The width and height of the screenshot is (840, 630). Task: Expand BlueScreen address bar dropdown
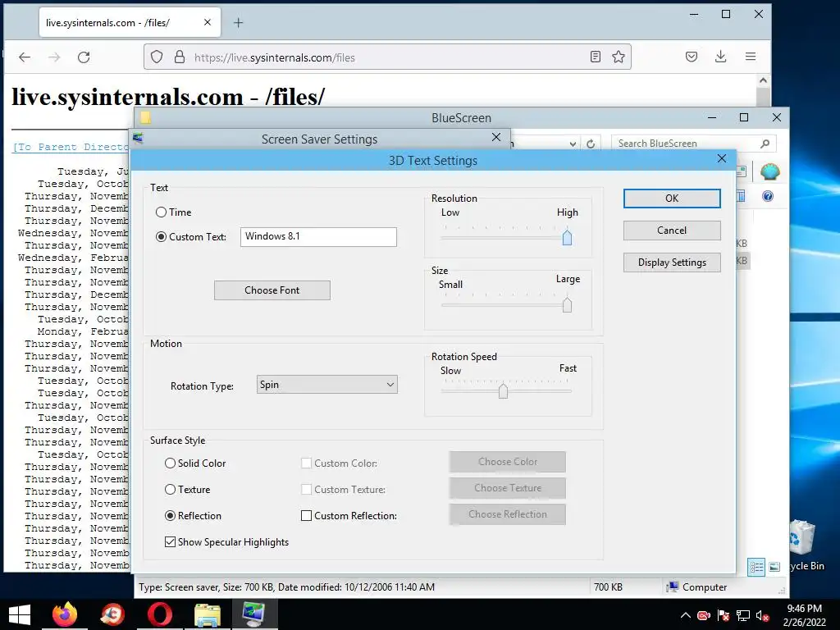[x=573, y=144]
